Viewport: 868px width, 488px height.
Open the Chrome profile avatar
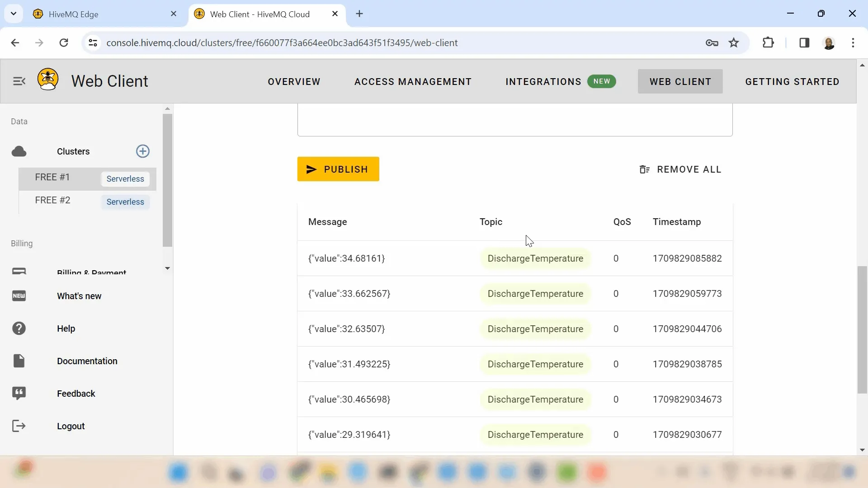click(x=829, y=43)
